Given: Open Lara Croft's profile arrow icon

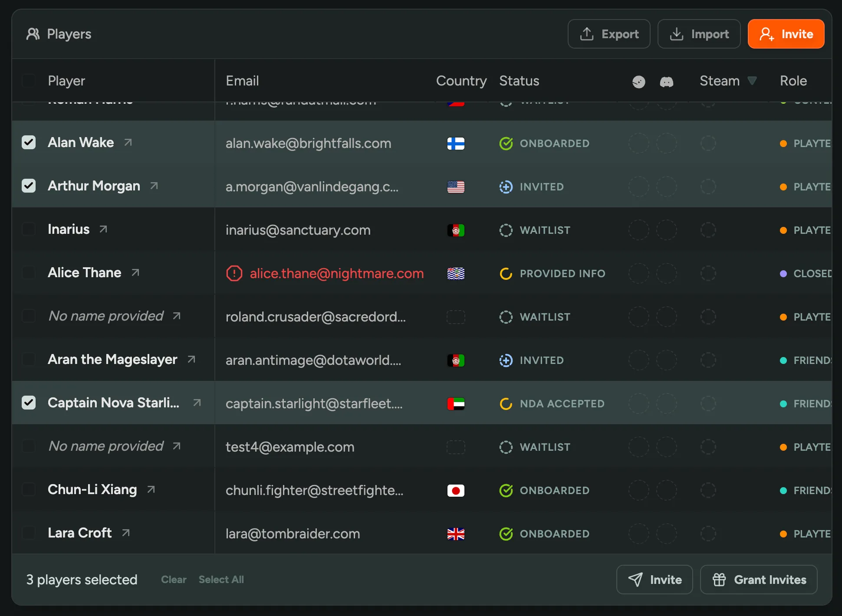Looking at the screenshot, I should [x=126, y=533].
